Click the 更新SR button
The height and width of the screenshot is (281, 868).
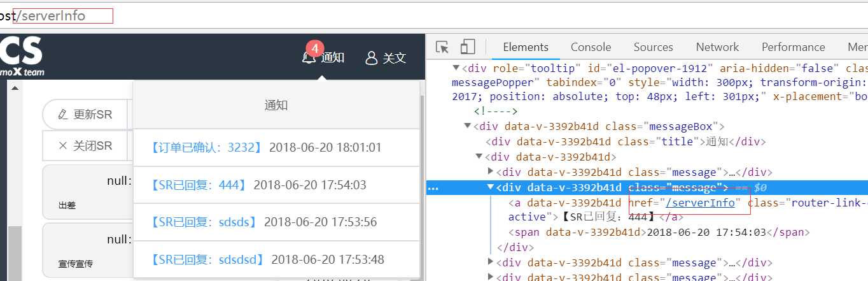pyautogui.click(x=85, y=115)
